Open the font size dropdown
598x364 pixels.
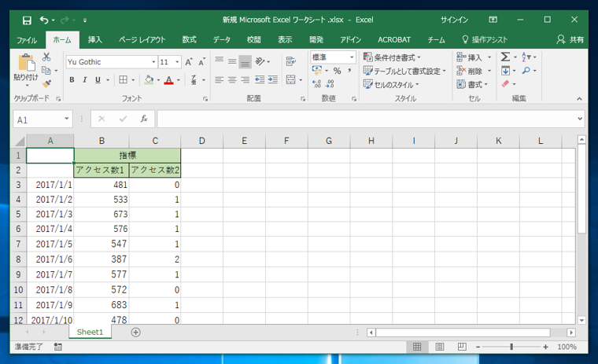click(x=178, y=61)
